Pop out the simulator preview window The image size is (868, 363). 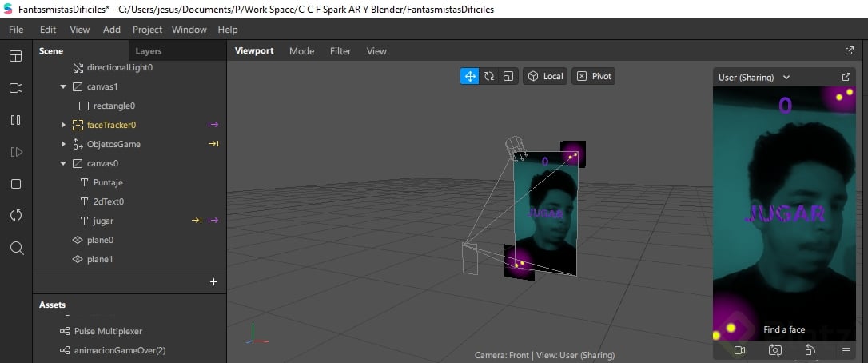pyautogui.click(x=846, y=77)
